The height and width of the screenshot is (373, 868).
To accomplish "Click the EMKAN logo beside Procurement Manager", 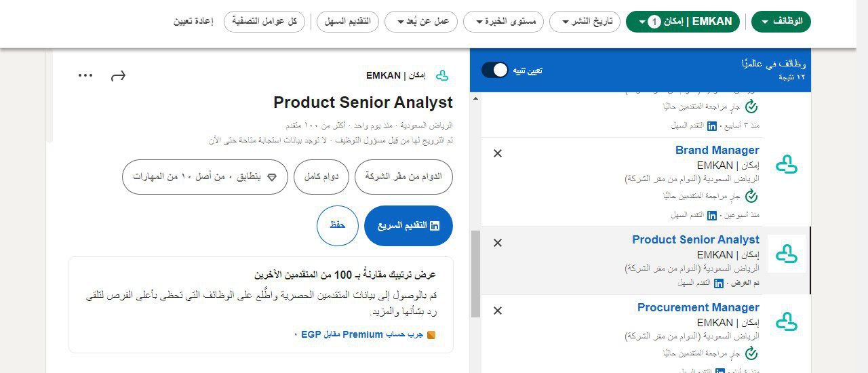I will pos(787,321).
